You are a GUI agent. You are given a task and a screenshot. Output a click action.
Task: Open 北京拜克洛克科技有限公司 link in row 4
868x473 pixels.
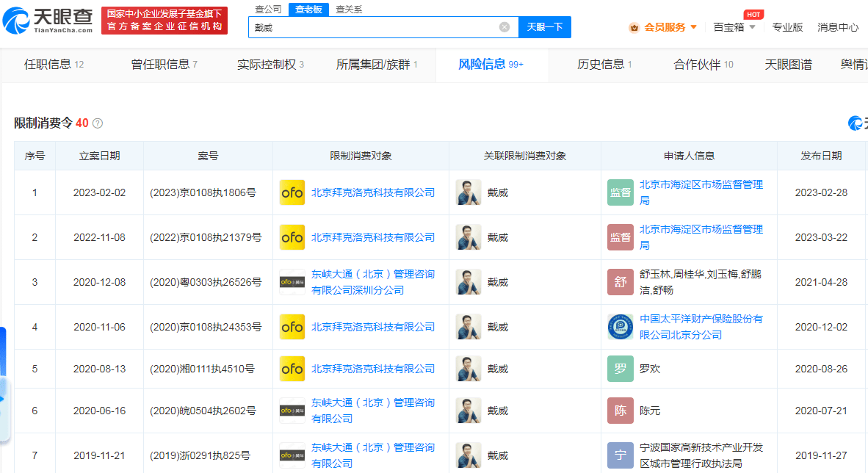point(372,328)
